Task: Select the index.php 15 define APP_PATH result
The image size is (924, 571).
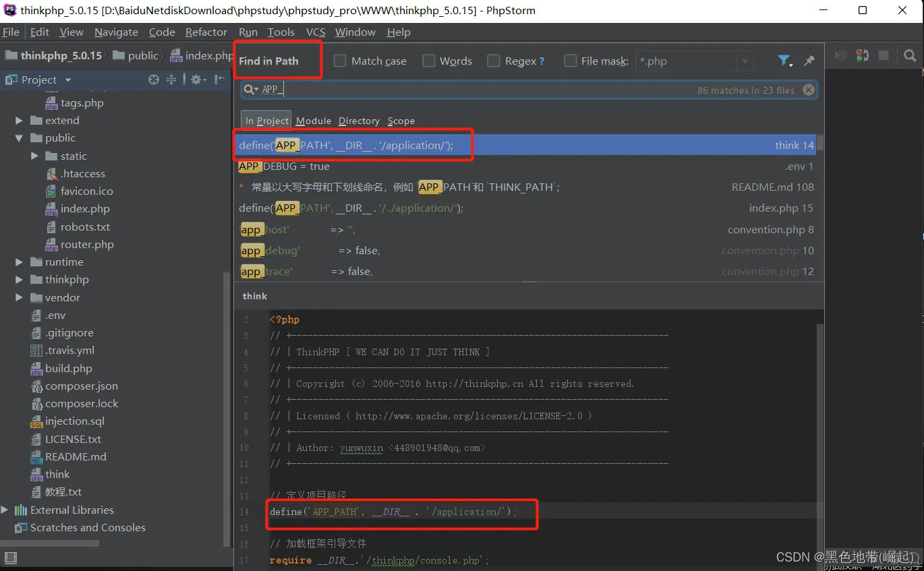Action: point(527,208)
